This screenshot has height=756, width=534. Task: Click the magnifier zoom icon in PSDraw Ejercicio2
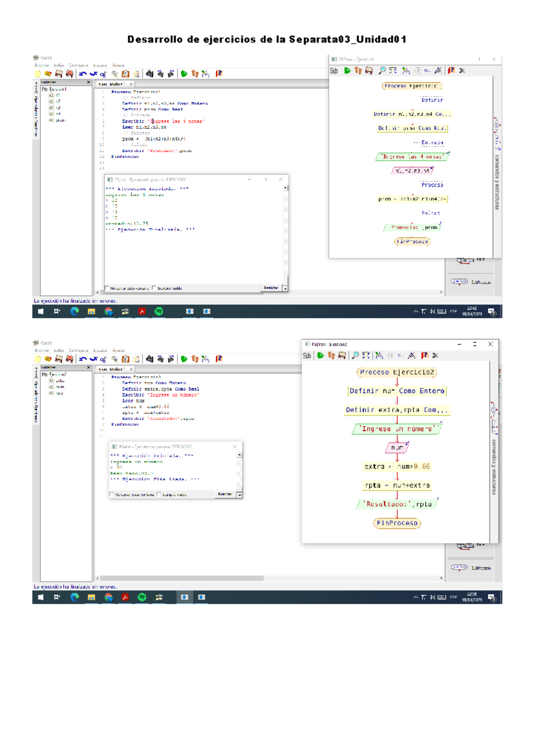point(355,355)
